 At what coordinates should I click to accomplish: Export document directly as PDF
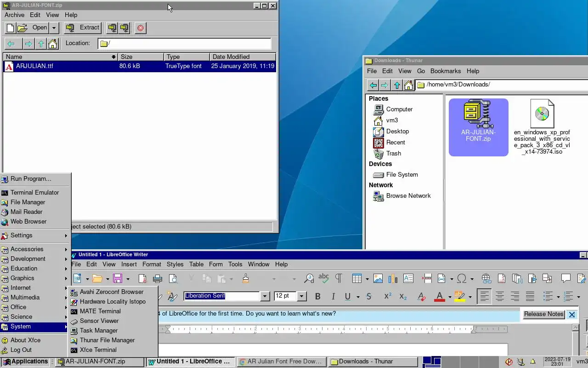142,278
